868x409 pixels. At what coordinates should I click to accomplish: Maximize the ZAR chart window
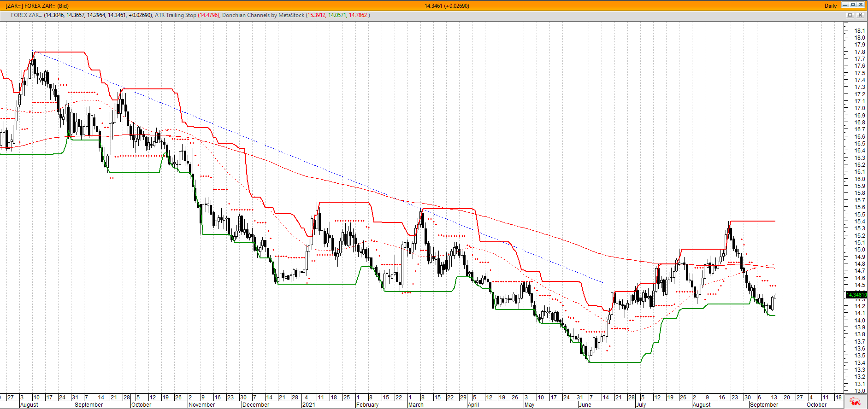point(853,5)
